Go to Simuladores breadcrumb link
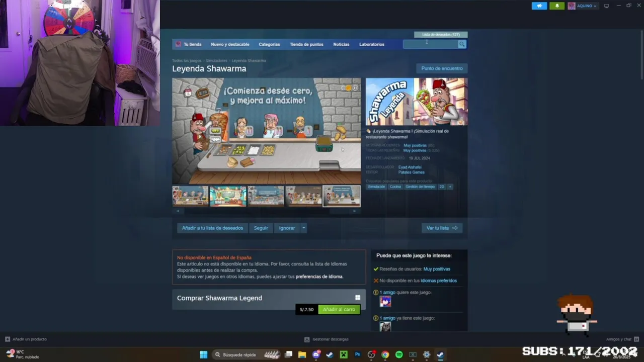The image size is (644, 362). coord(216,60)
